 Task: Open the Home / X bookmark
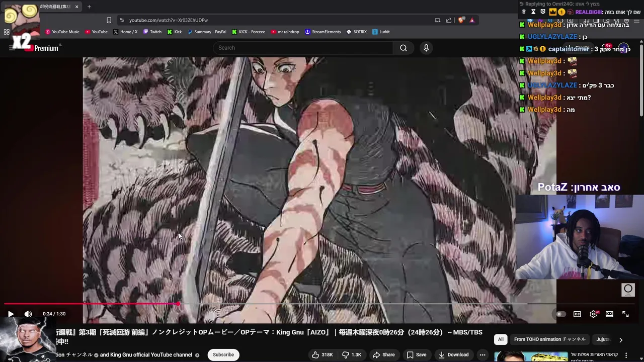click(x=125, y=32)
